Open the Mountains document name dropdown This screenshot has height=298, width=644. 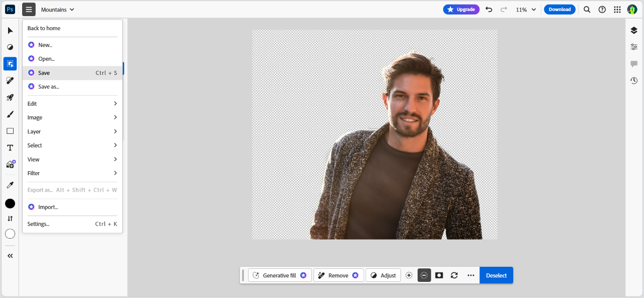(58, 10)
